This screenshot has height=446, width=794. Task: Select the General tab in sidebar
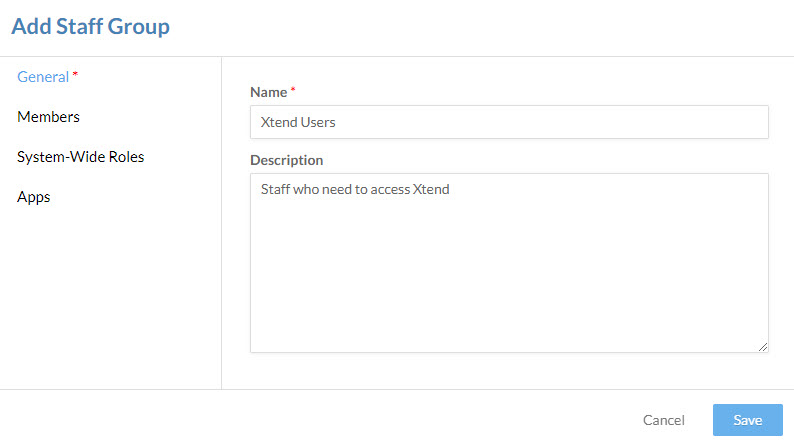(x=43, y=77)
